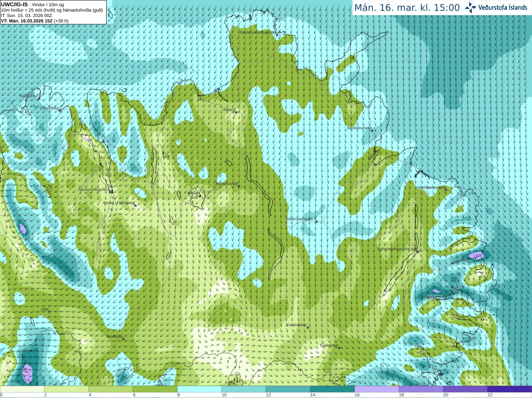The width and height of the screenshot is (532, 398).
Task: Select the Kárahnjúkar station marker
Action: 308,327
